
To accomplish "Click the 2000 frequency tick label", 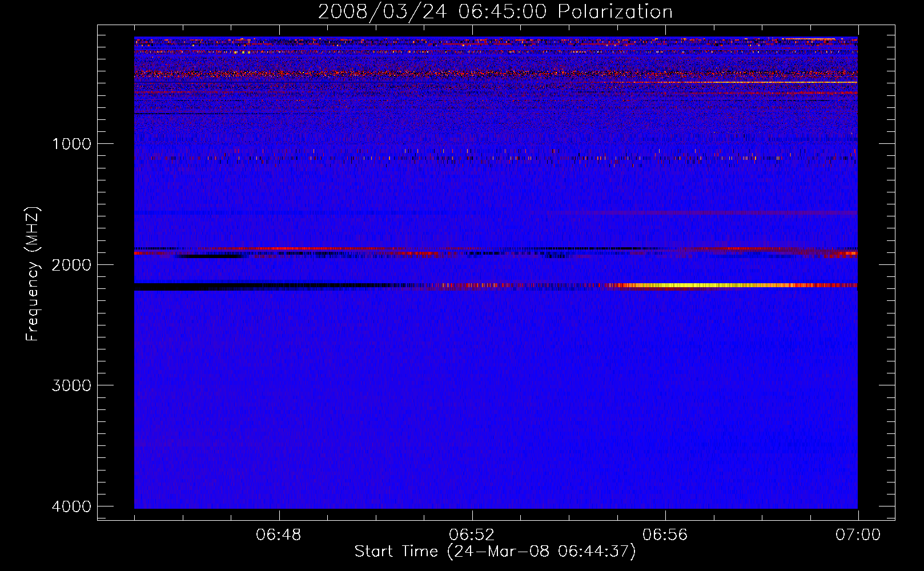I will pos(71,265).
